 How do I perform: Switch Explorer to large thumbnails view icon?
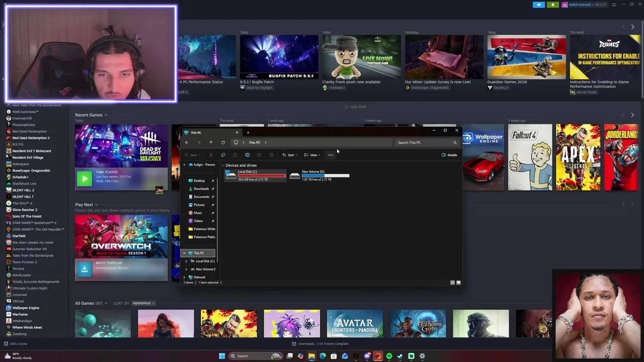pyautogui.click(x=458, y=283)
